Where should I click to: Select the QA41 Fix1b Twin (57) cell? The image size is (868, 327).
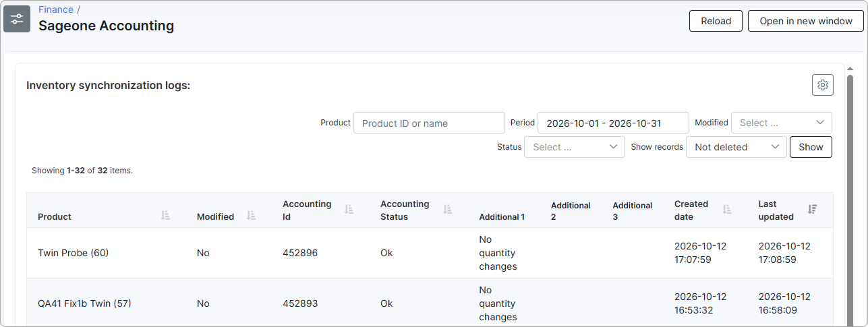[84, 303]
